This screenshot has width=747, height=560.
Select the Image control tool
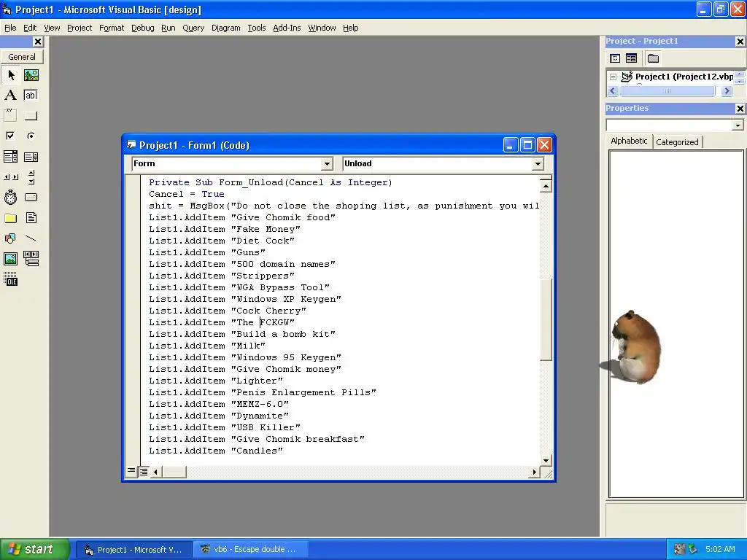click(11, 259)
